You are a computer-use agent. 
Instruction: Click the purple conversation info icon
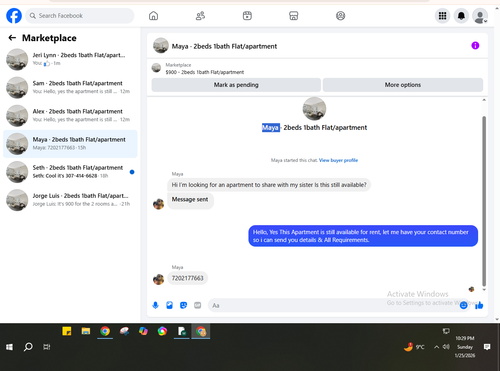click(475, 46)
